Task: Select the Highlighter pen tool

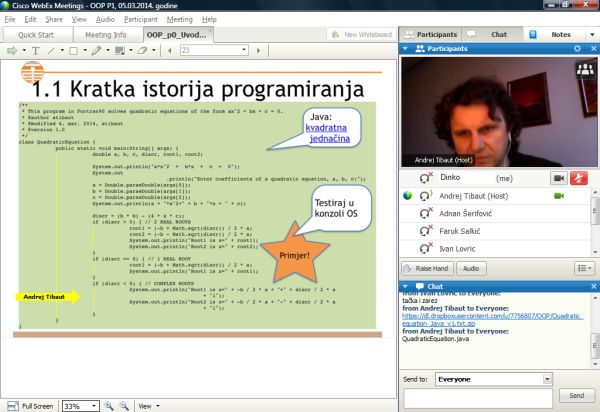Action: point(96,50)
